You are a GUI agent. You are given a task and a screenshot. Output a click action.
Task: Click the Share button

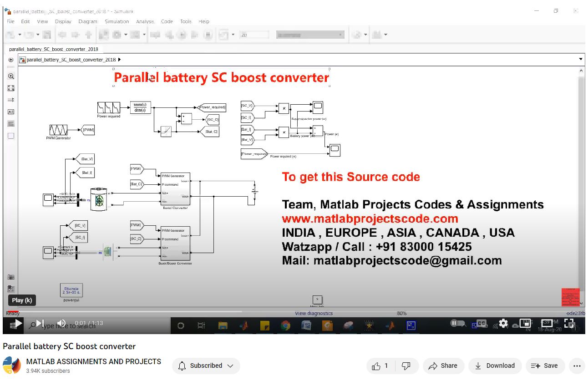(443, 366)
